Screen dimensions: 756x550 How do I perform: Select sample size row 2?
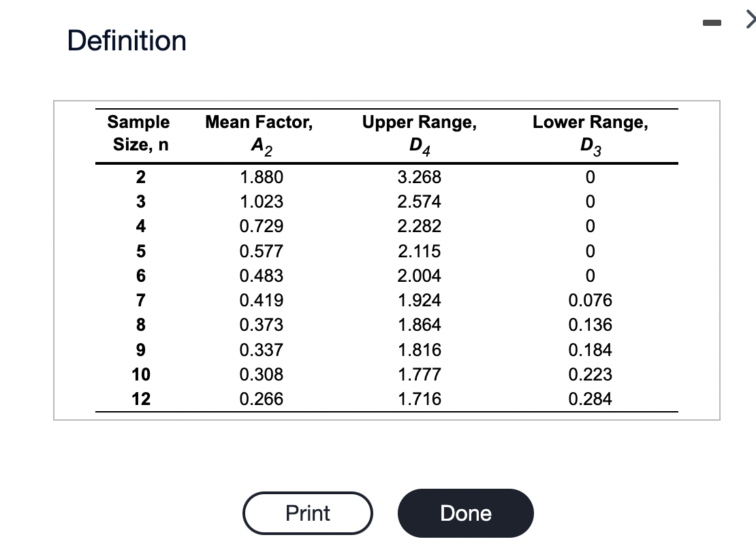tap(140, 177)
